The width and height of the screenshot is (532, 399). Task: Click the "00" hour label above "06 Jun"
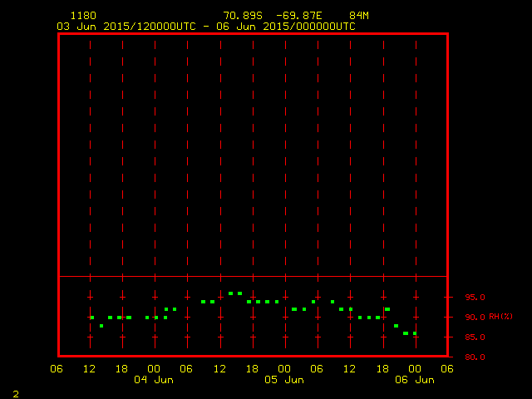[415, 369]
